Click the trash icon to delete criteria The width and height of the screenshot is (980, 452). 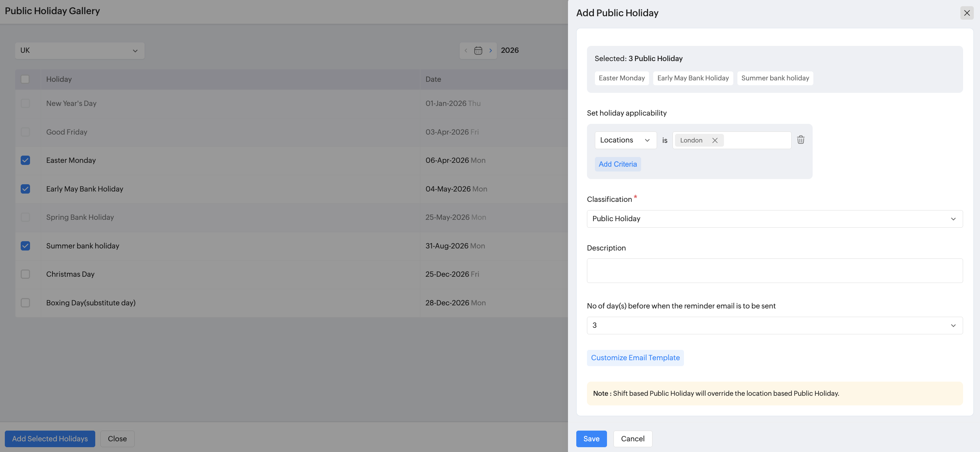tap(801, 140)
